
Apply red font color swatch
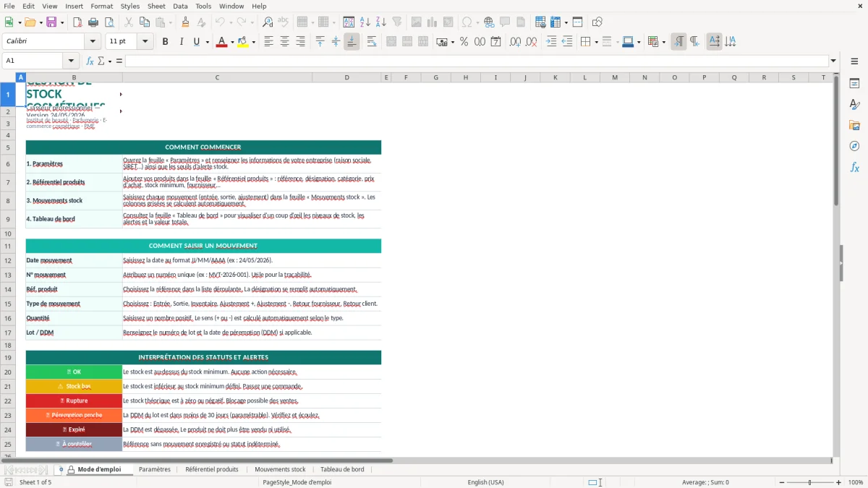pyautogui.click(x=220, y=42)
